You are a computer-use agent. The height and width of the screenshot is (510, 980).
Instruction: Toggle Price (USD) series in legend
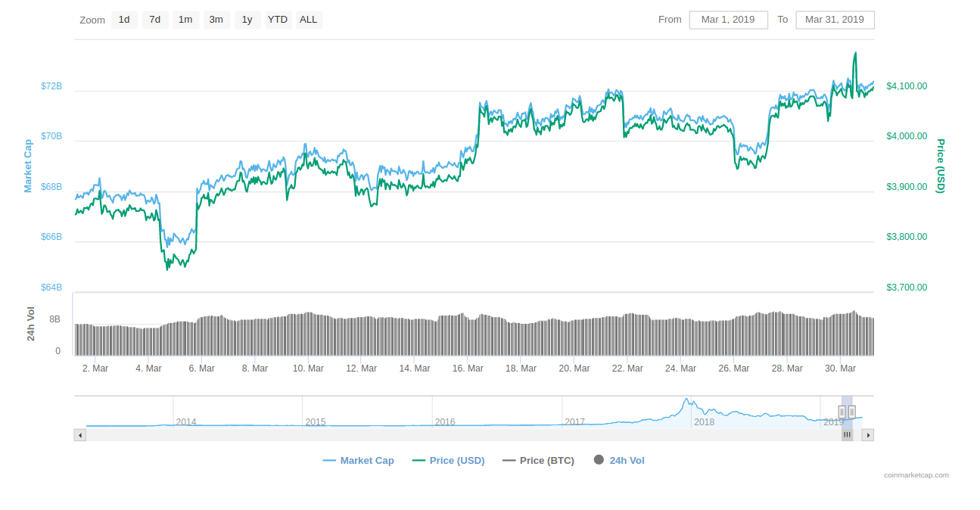[x=449, y=460]
